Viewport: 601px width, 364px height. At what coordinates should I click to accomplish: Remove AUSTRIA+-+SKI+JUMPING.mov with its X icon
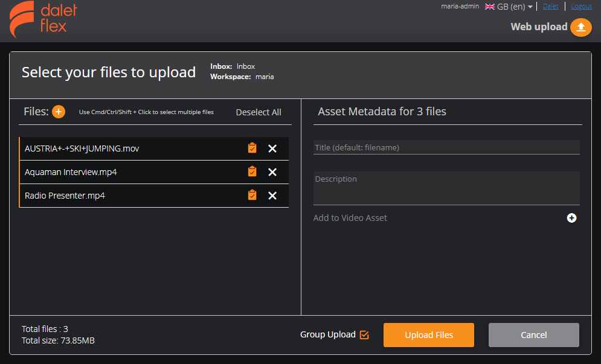272,148
